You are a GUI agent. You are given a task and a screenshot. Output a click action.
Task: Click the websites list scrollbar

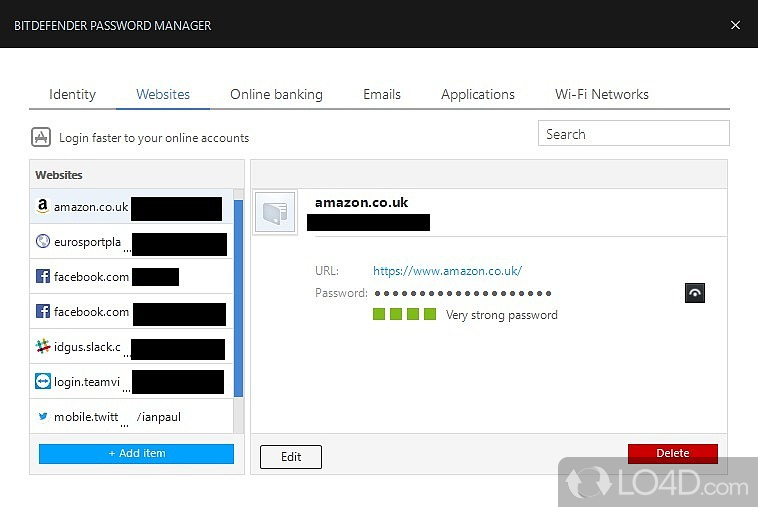click(238, 298)
